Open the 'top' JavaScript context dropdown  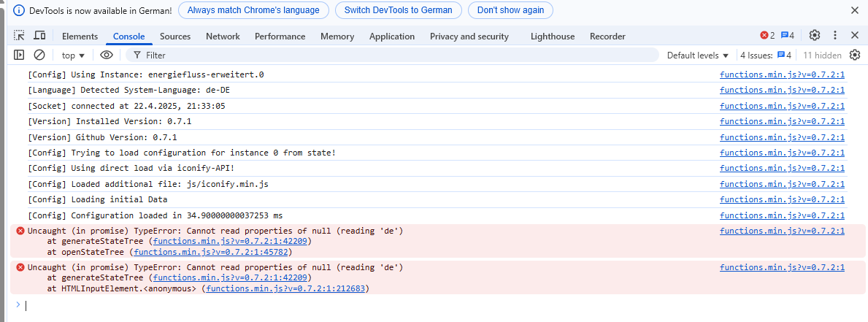click(x=73, y=55)
